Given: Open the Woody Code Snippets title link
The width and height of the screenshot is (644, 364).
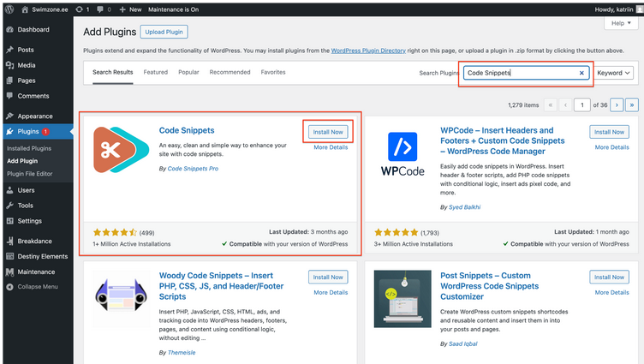Looking at the screenshot, I should coord(221,286).
